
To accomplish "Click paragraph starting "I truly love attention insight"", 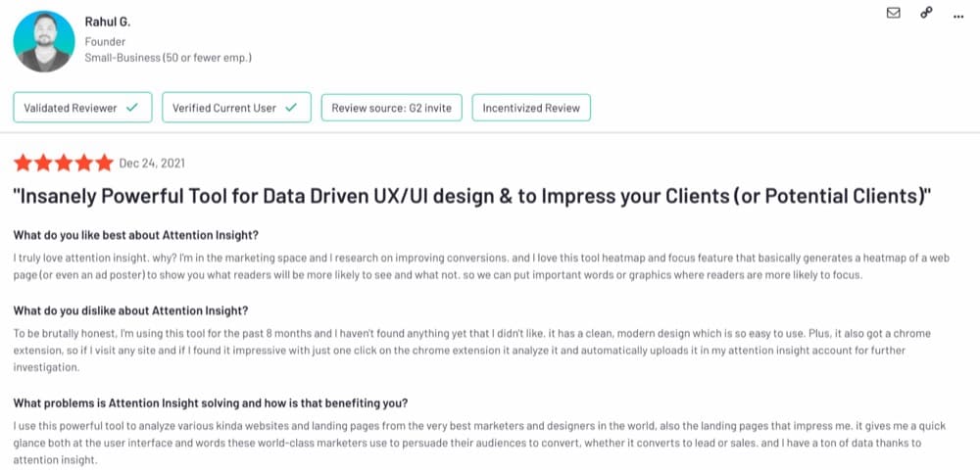I will [481, 266].
